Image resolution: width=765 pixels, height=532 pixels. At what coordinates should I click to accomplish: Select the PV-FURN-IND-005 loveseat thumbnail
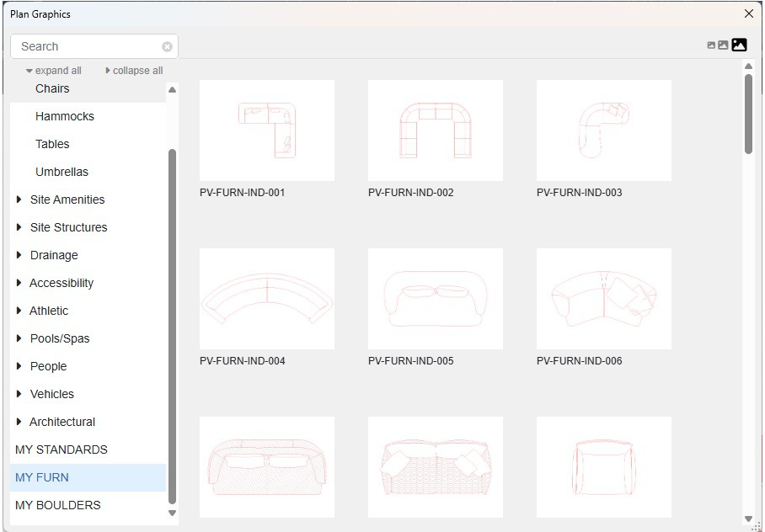tap(435, 298)
